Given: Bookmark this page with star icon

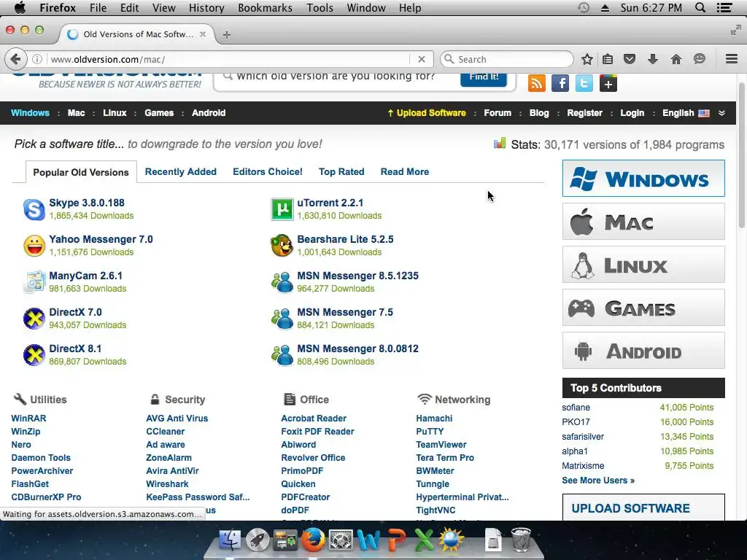Looking at the screenshot, I should tap(587, 59).
